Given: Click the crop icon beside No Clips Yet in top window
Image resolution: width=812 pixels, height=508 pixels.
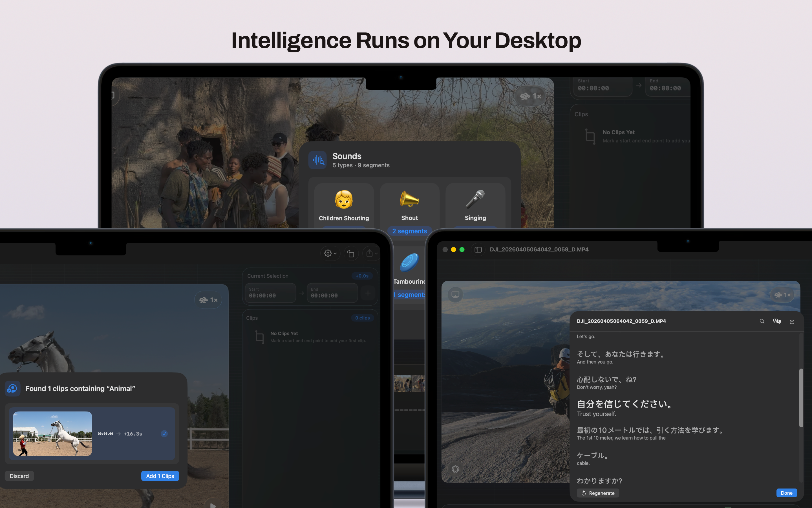Looking at the screenshot, I should pyautogui.click(x=590, y=136).
